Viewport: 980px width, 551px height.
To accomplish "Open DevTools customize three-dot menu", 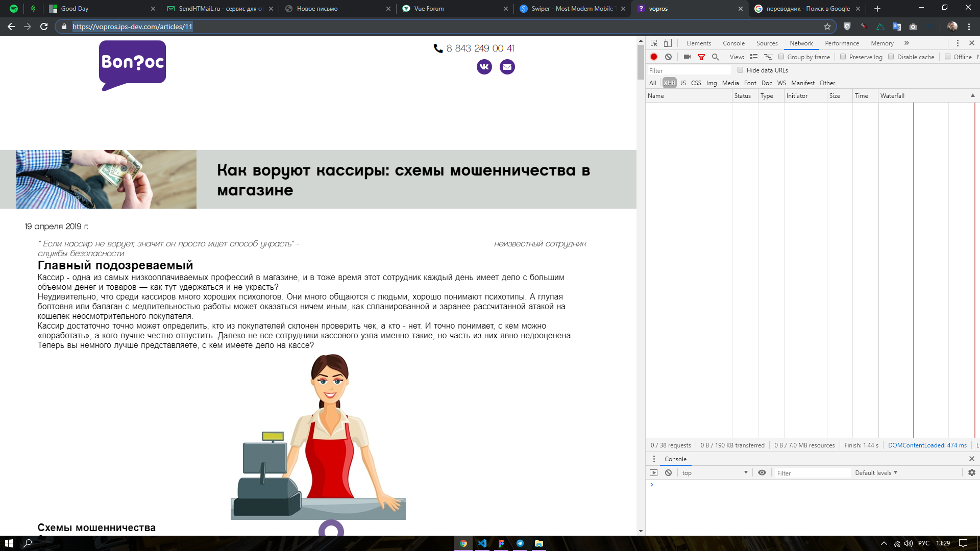I will 958,43.
